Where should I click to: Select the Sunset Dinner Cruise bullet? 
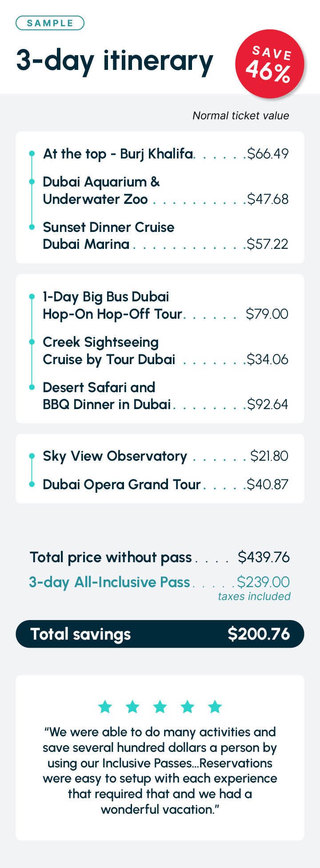point(32,227)
